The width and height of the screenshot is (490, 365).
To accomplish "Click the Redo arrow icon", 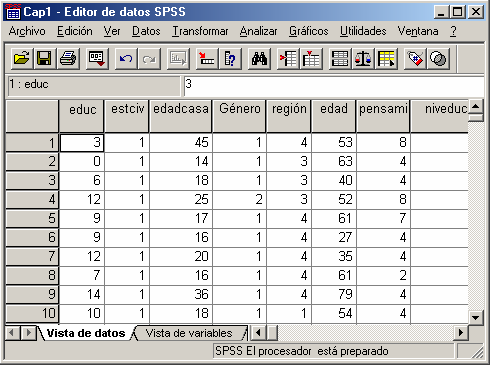I will [149, 59].
